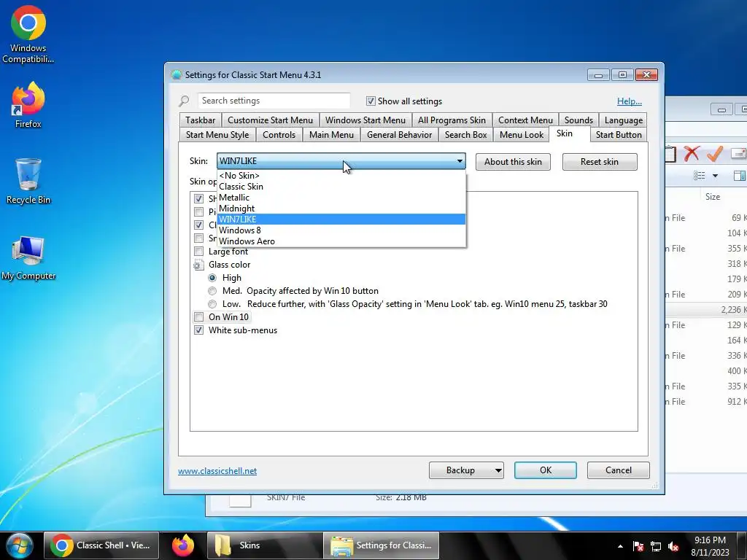
Task: Switch to the Context Menu tab
Action: coord(525,120)
